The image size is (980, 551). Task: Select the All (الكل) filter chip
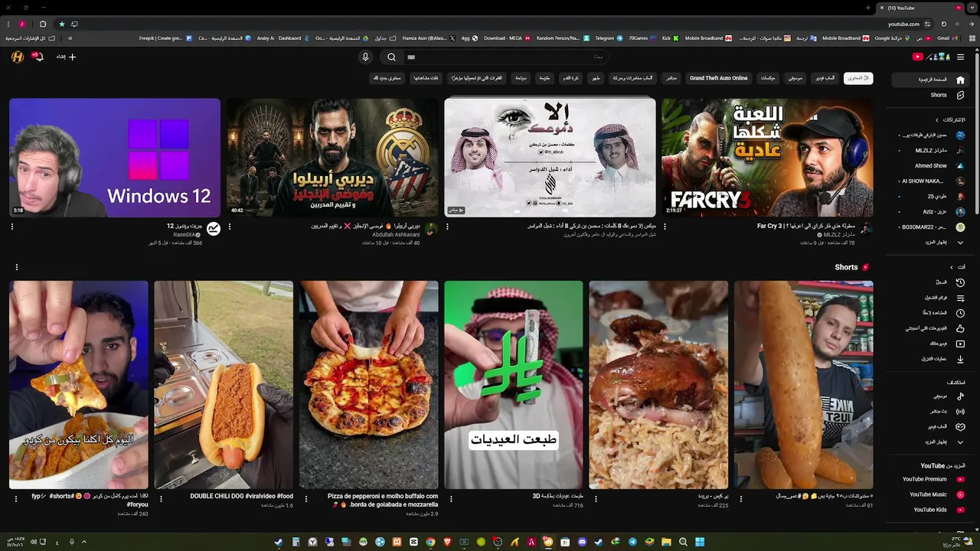[x=858, y=78]
